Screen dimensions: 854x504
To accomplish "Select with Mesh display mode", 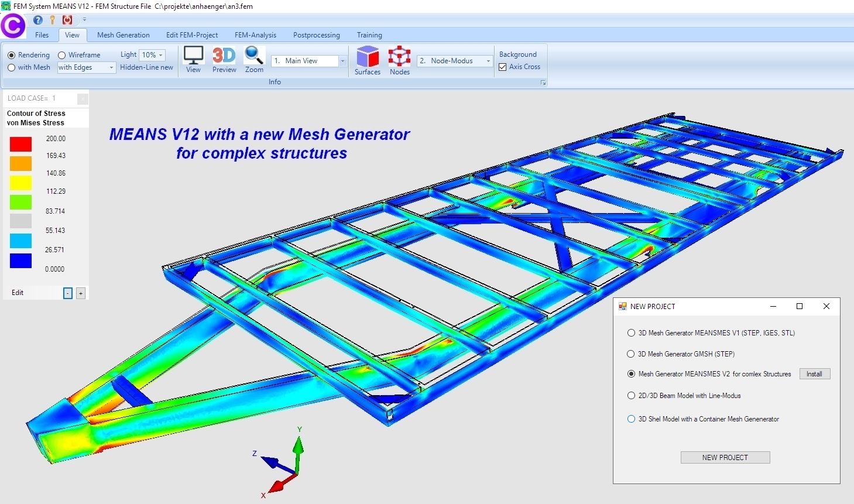I will point(11,67).
